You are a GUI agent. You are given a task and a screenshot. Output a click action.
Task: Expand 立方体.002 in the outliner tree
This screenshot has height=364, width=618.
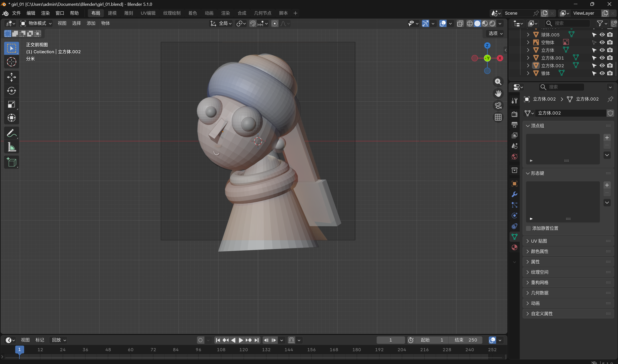(x=528, y=65)
